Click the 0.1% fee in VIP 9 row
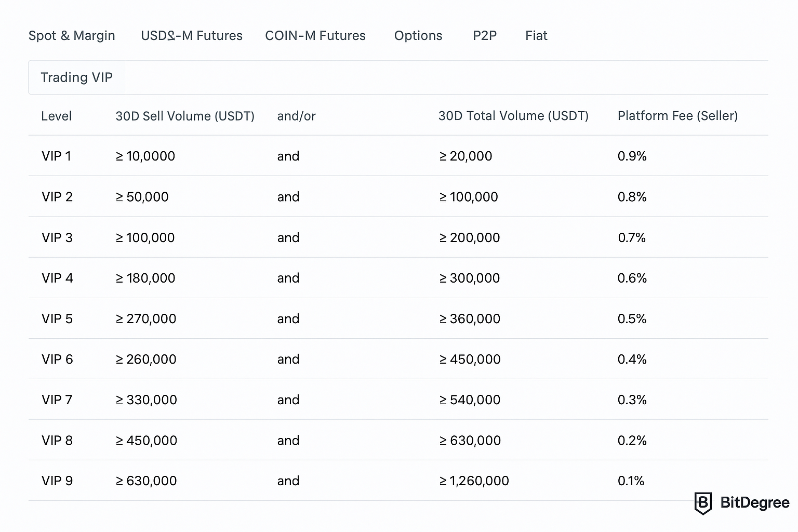The image size is (798, 532). [631, 481]
